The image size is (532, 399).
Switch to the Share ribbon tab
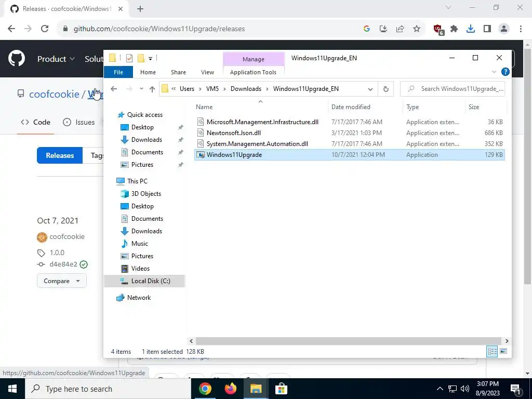point(179,72)
